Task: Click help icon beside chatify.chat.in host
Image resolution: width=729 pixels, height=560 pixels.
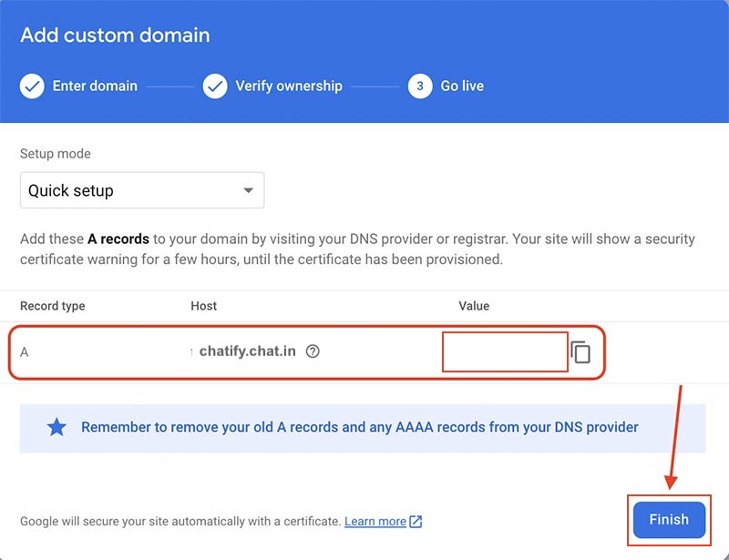Action: (x=313, y=351)
